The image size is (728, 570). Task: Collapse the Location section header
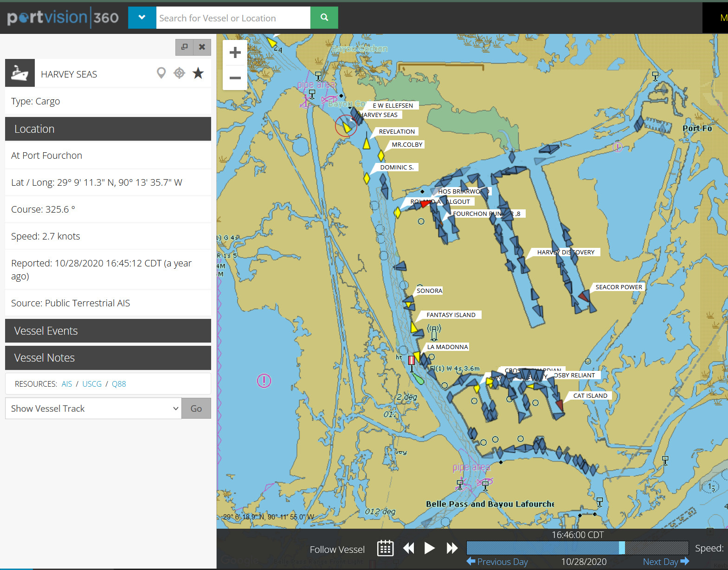coord(108,129)
